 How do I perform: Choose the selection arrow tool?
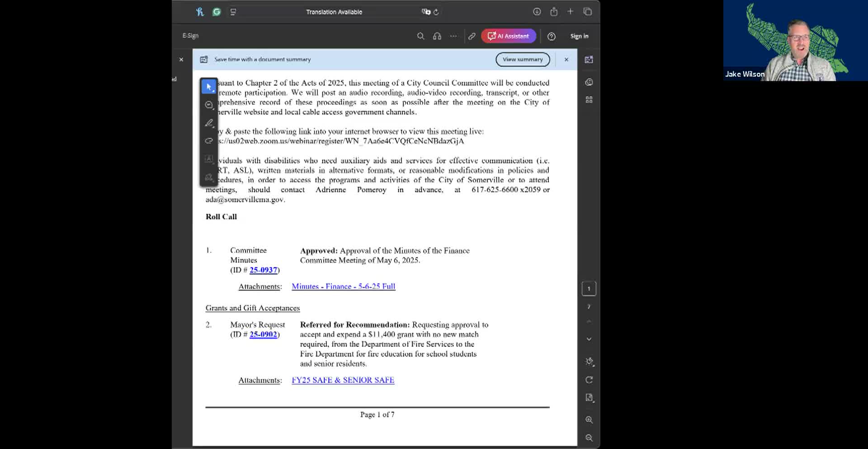pos(208,86)
